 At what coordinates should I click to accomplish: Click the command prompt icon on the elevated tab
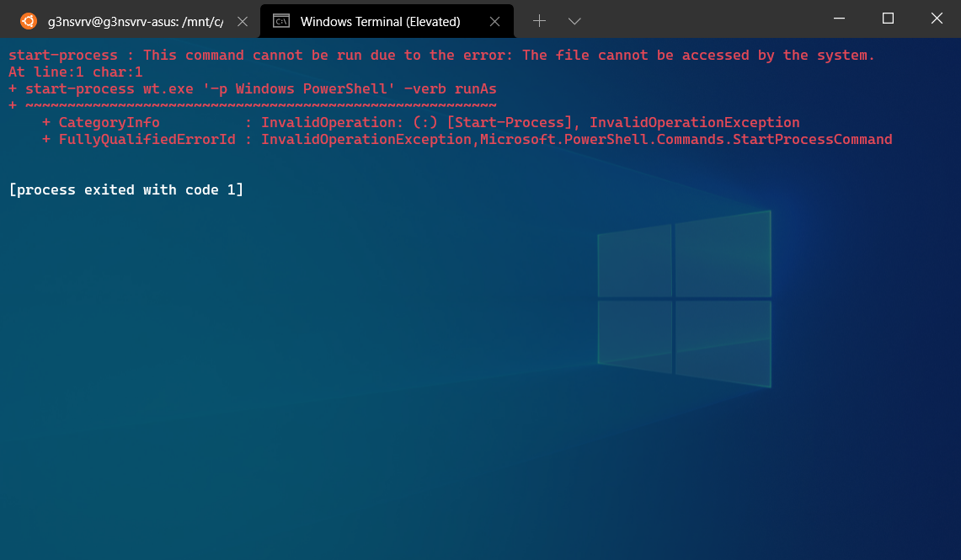280,20
